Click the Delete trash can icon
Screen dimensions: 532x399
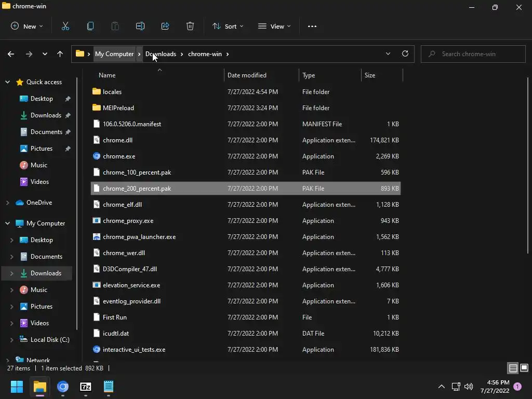point(190,26)
